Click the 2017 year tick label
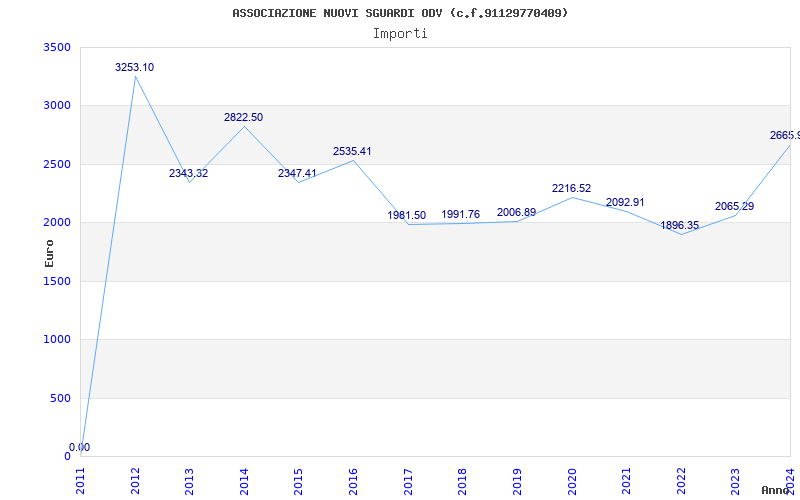Screen dimensions: 800x500 (x=408, y=478)
